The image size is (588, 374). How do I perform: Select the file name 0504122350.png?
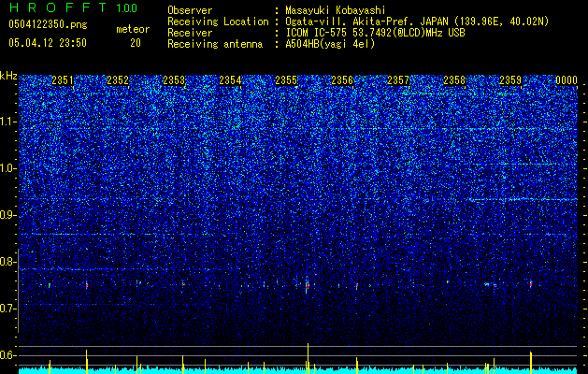[48, 25]
